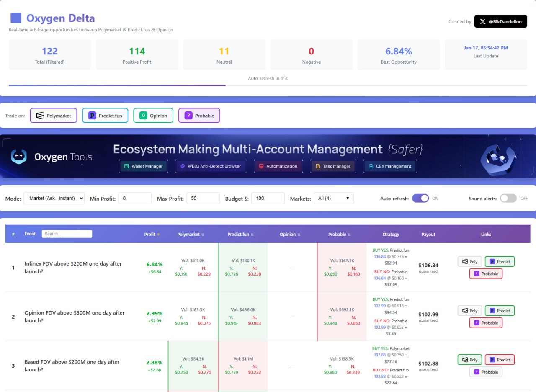Viewport: 536px width, 392px height.
Task: Click the Oxygen Delta logo square
Action: (16, 18)
